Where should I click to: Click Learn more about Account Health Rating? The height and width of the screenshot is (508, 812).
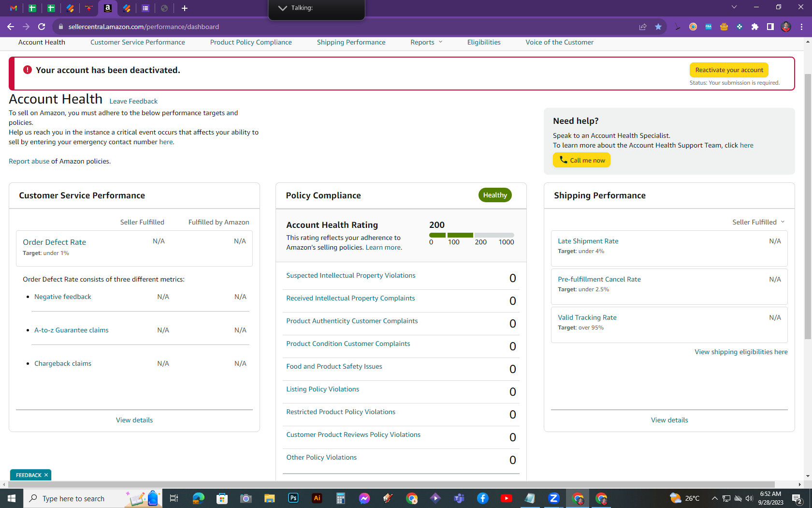(383, 247)
